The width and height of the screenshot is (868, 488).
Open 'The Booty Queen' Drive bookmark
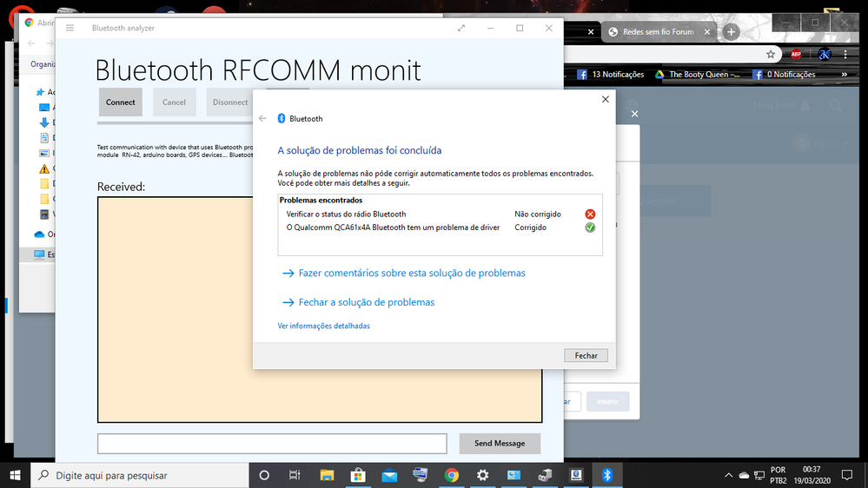pyautogui.click(x=698, y=74)
